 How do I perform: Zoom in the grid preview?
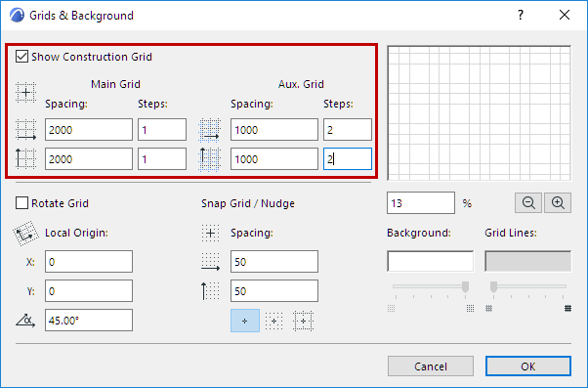tap(558, 203)
